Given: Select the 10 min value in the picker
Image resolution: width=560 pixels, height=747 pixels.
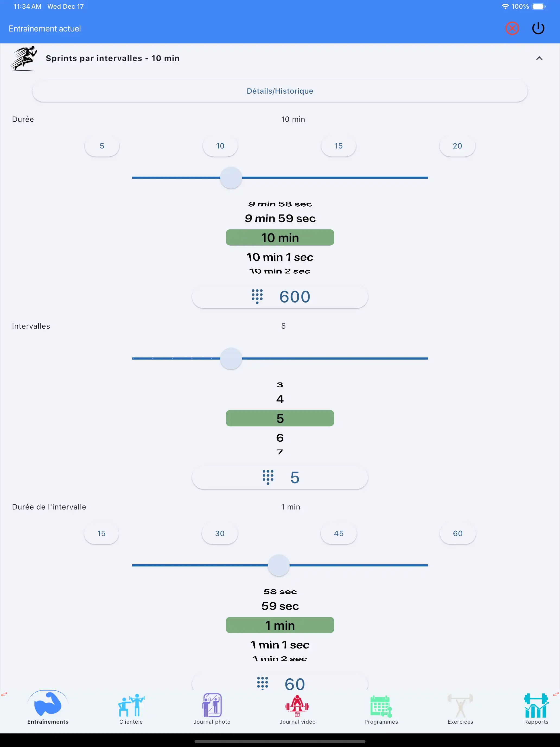Looking at the screenshot, I should [x=280, y=238].
